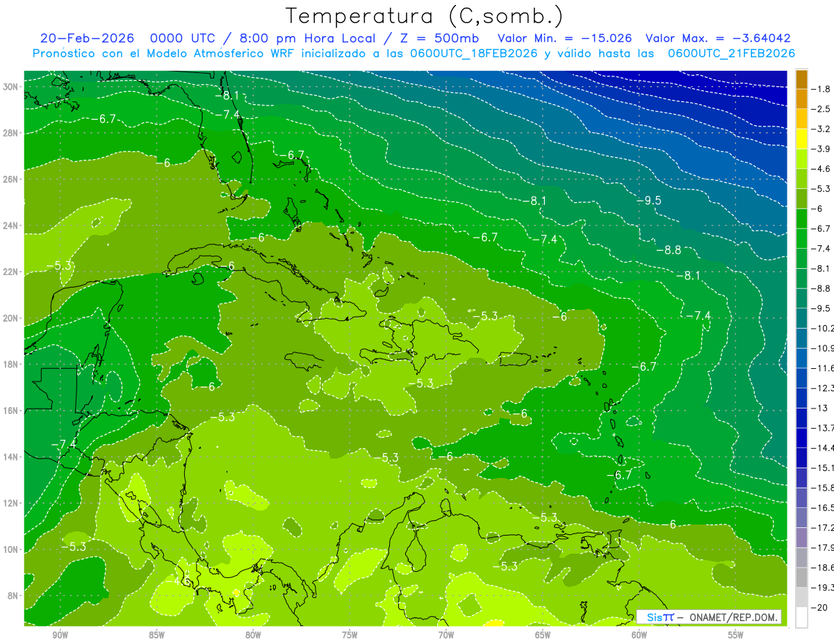The image size is (834, 644).
Task: Click the title "Temperatura (C,somb.)"
Action: [425, 16]
